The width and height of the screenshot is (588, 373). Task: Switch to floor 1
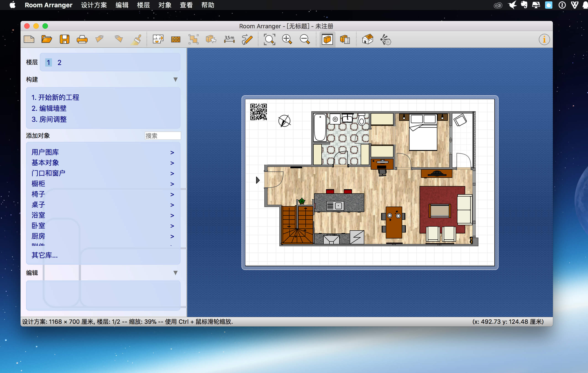48,62
